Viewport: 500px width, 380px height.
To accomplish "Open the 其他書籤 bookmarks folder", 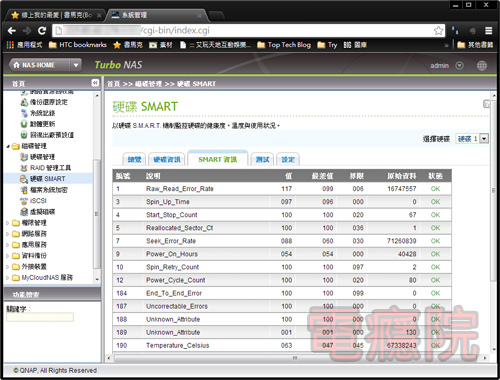I will coord(475,45).
